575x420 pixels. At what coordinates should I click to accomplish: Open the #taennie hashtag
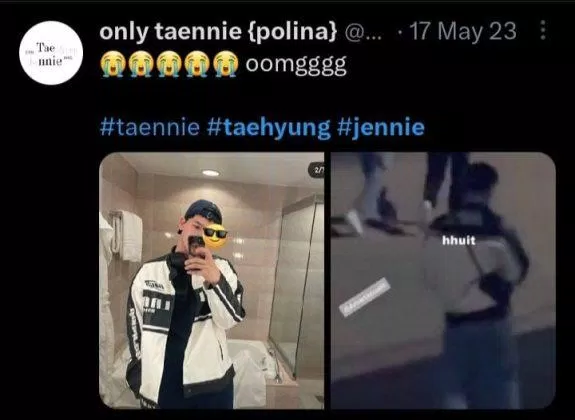pos(150,127)
